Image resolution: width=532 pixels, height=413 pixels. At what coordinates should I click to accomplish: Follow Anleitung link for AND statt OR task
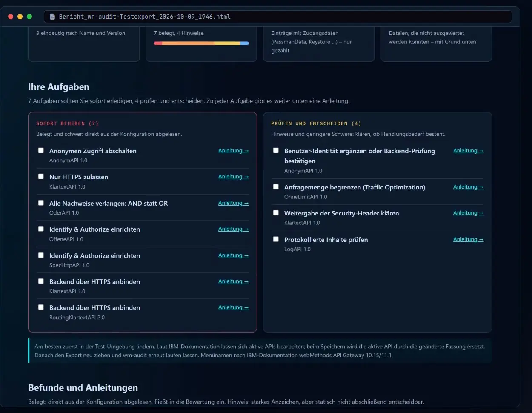coord(233,203)
